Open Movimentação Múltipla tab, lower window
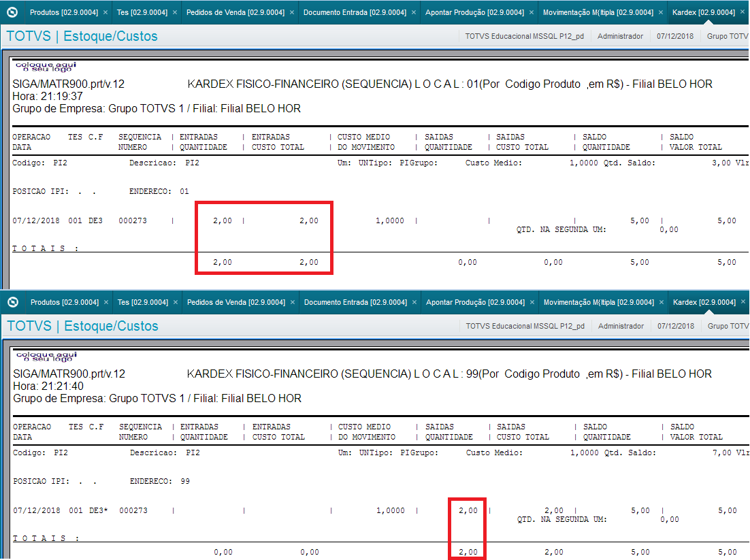The width and height of the screenshot is (750, 560). click(x=598, y=302)
